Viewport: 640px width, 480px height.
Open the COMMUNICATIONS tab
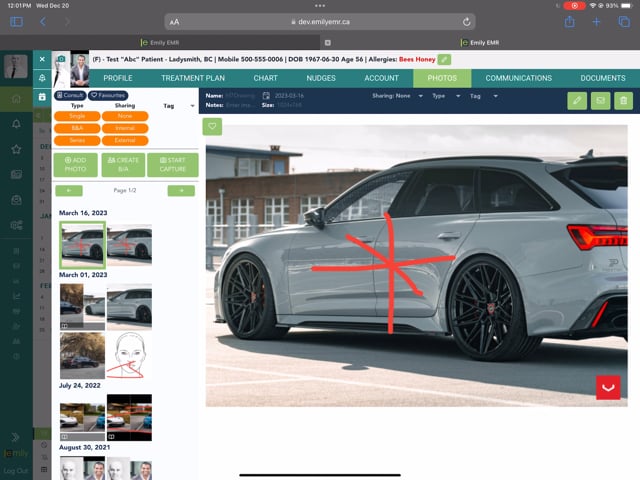pyautogui.click(x=518, y=78)
